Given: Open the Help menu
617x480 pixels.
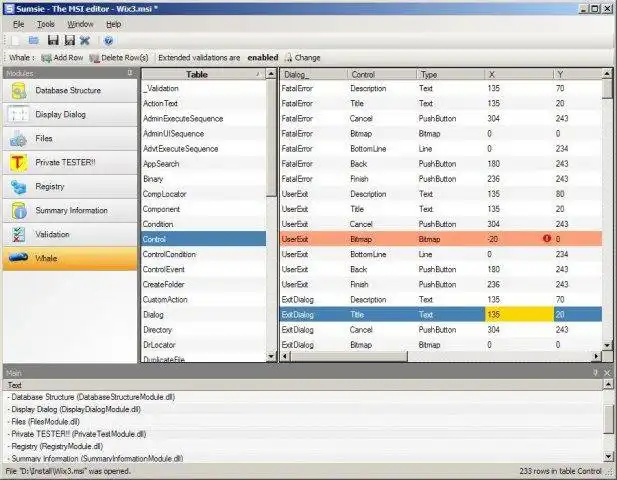Looking at the screenshot, I should pyautogui.click(x=114, y=24).
